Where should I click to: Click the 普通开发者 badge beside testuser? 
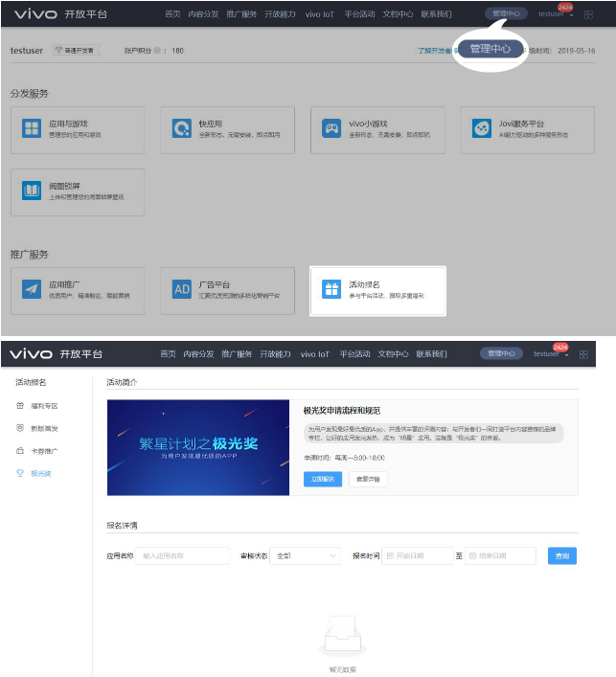pyautogui.click(x=77, y=50)
